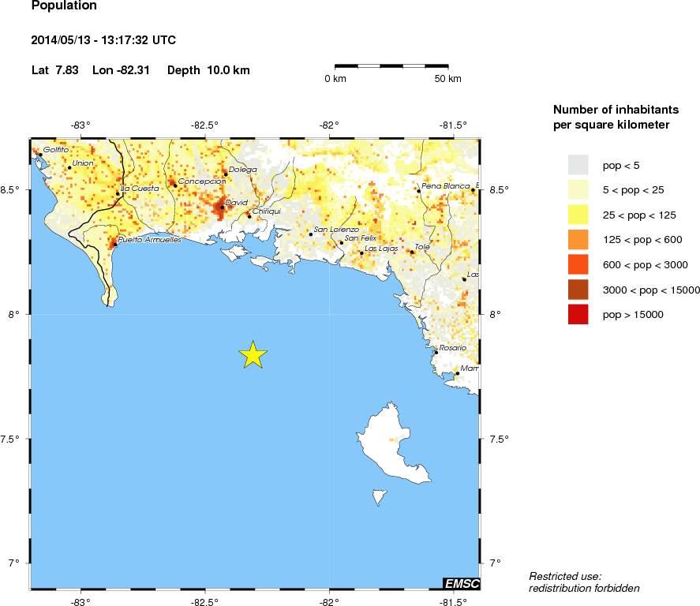This screenshot has width=700, height=606.
Task: Select the '25 < pop < 125' yellow swatch
Action: [578, 214]
